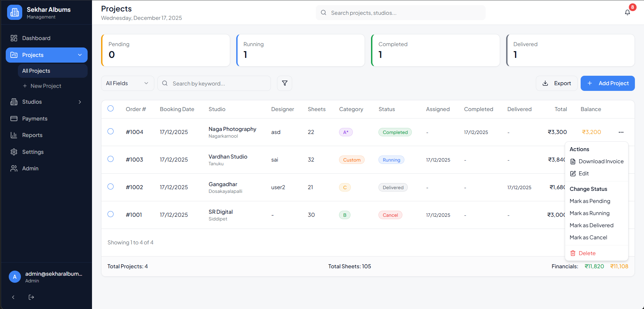
Task: Tick the checkbox for order #1001
Action: pos(111,214)
